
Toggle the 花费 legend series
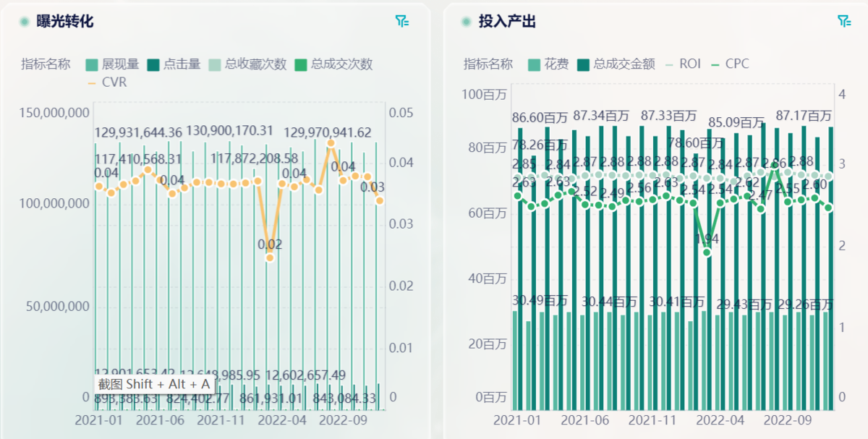[535, 64]
